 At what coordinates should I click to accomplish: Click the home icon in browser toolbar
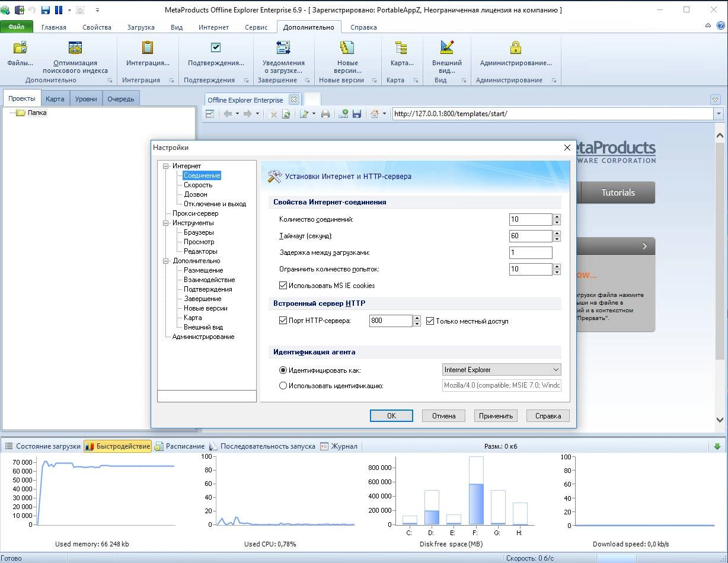point(375,114)
